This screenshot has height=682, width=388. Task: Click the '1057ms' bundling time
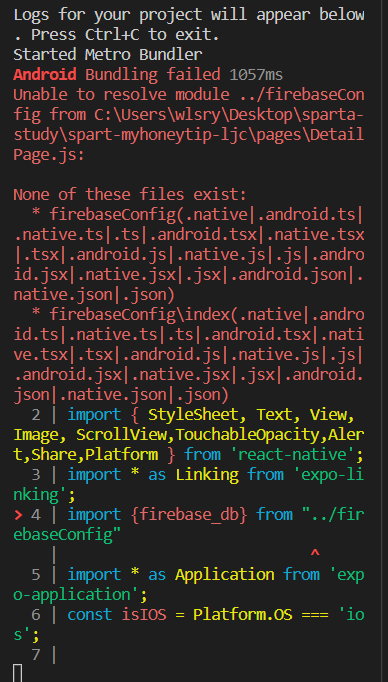click(x=256, y=75)
